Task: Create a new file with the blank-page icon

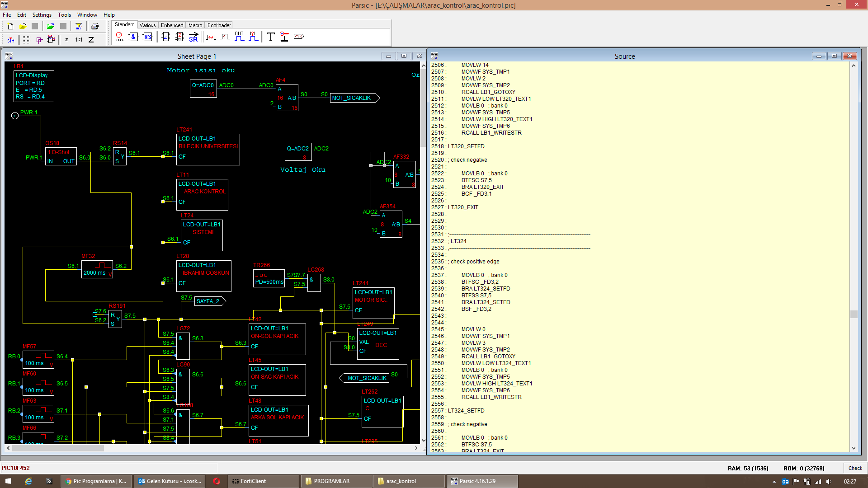Action: point(10,26)
